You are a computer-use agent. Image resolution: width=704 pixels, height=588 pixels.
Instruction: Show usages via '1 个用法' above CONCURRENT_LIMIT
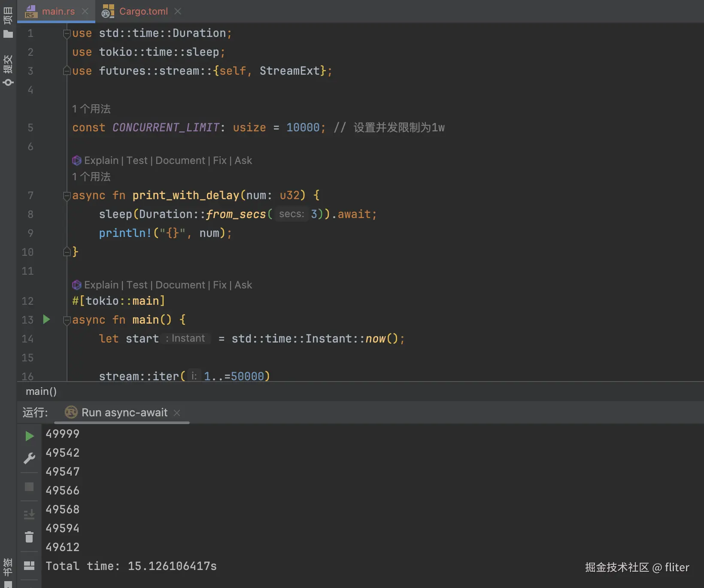pos(91,109)
